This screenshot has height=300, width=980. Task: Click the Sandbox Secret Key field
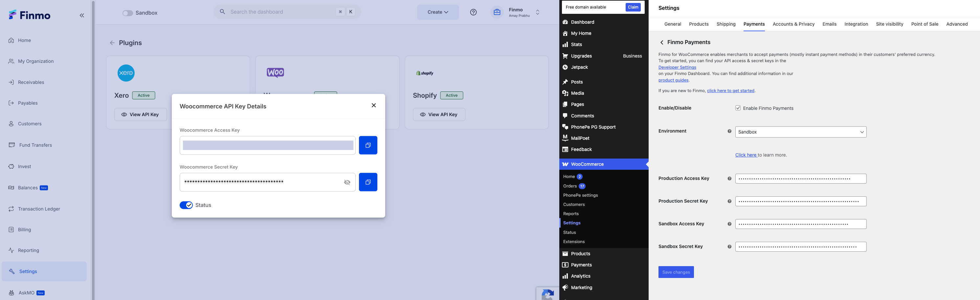[800, 247]
